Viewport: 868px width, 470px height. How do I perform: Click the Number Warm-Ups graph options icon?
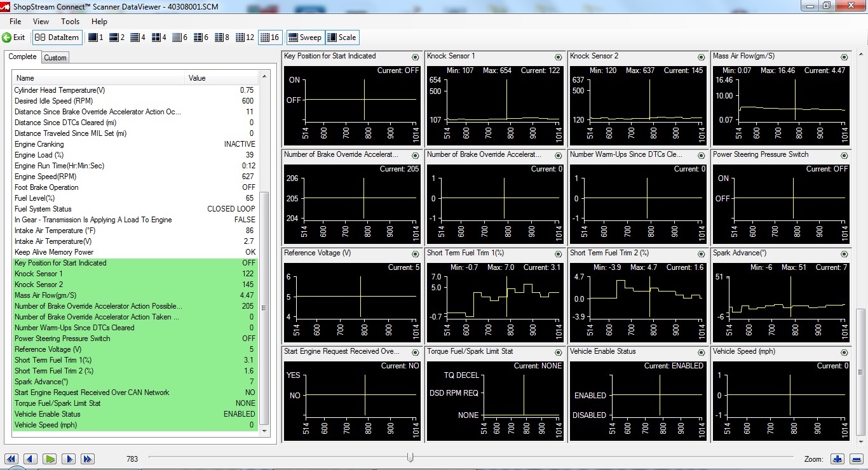pos(702,156)
